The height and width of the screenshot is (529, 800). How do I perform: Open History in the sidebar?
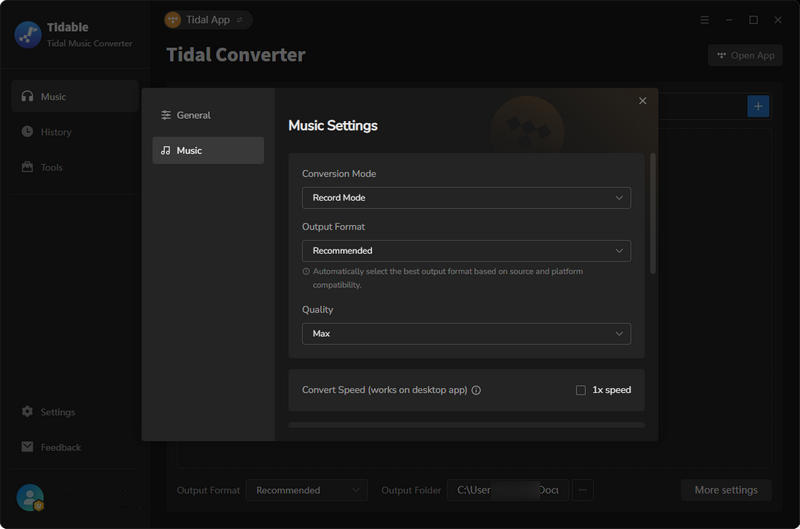(75, 132)
